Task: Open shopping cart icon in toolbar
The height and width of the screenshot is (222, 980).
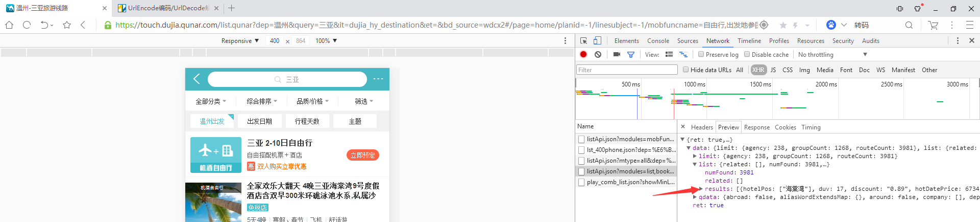Action: pos(933,25)
